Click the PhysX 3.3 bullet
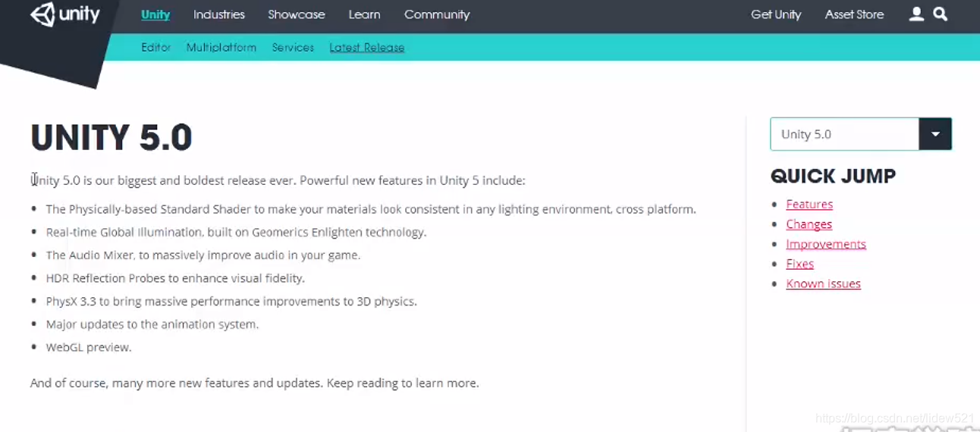 pos(231,302)
